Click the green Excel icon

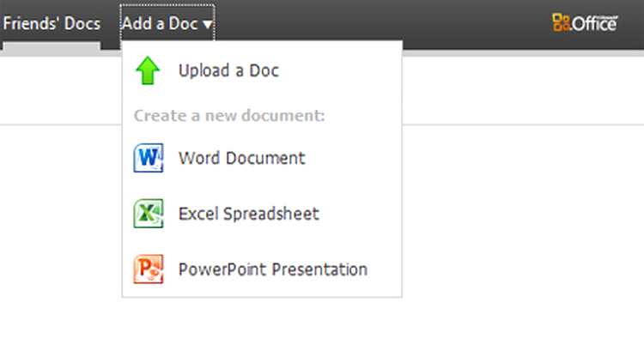pos(149,214)
